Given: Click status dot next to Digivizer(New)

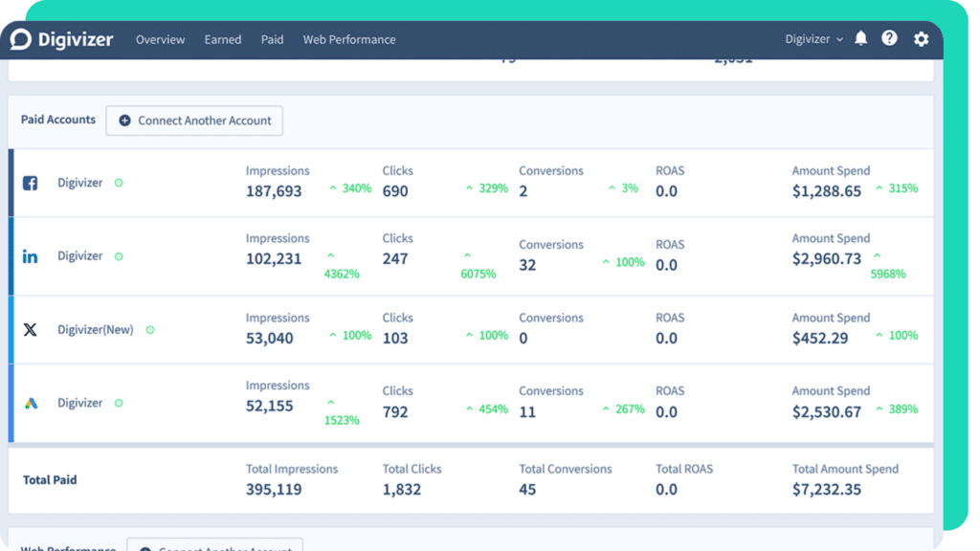Looking at the screenshot, I should (150, 330).
